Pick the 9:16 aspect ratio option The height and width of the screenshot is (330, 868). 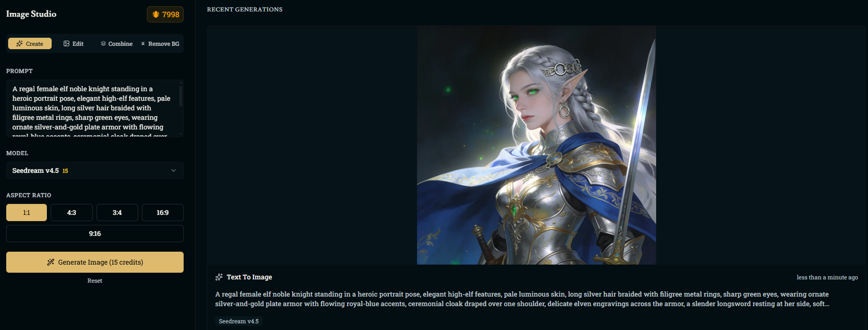pyautogui.click(x=95, y=234)
